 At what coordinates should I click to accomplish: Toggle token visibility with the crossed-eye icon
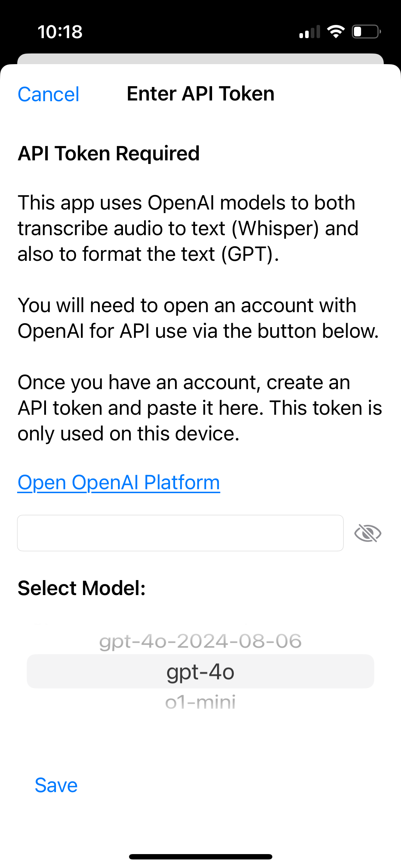tap(368, 533)
